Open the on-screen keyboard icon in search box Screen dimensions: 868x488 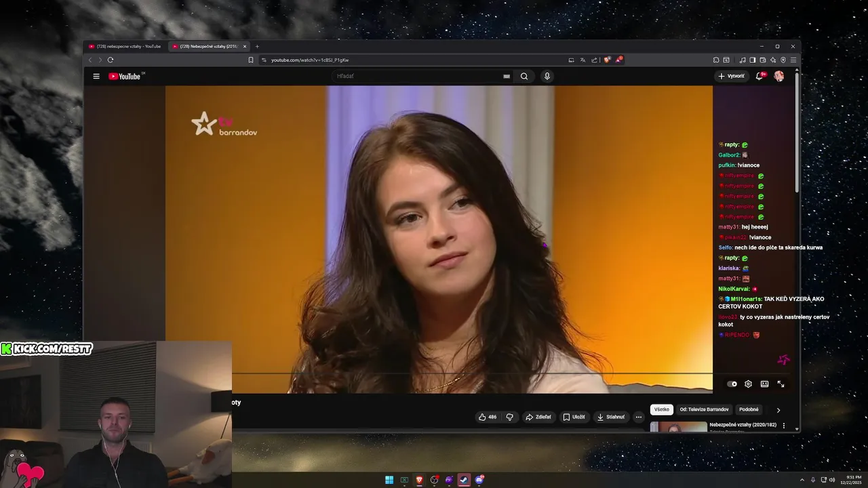pos(507,77)
